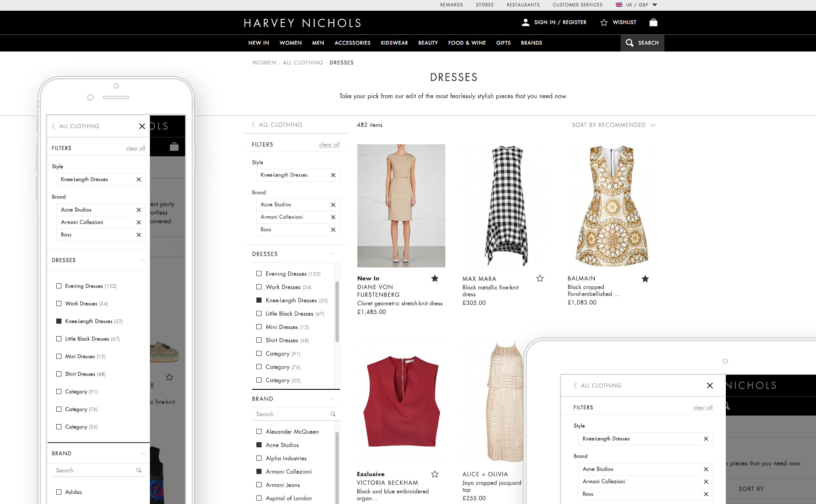Check Evening Dresses in desktop sidebar
Image resolution: width=816 pixels, height=504 pixels.
click(x=259, y=273)
